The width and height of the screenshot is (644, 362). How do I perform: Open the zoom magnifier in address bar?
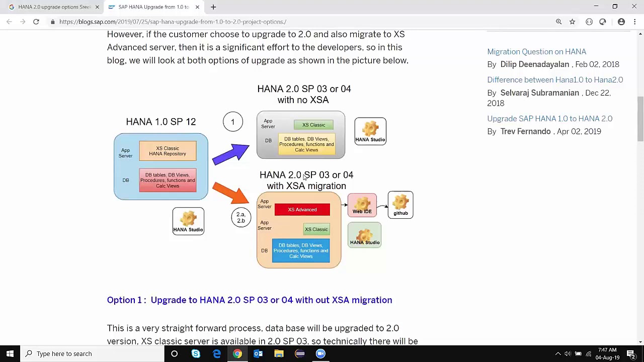tap(558, 22)
